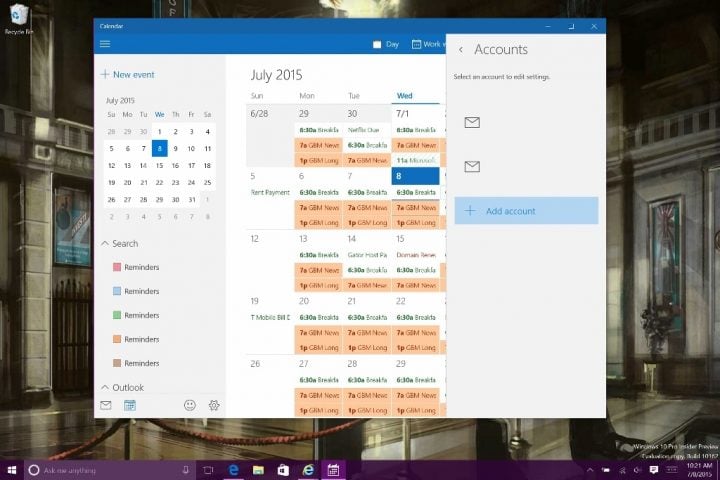Open 1p GBM Long event on July 20
The width and height of the screenshot is (720, 480).
click(318, 348)
